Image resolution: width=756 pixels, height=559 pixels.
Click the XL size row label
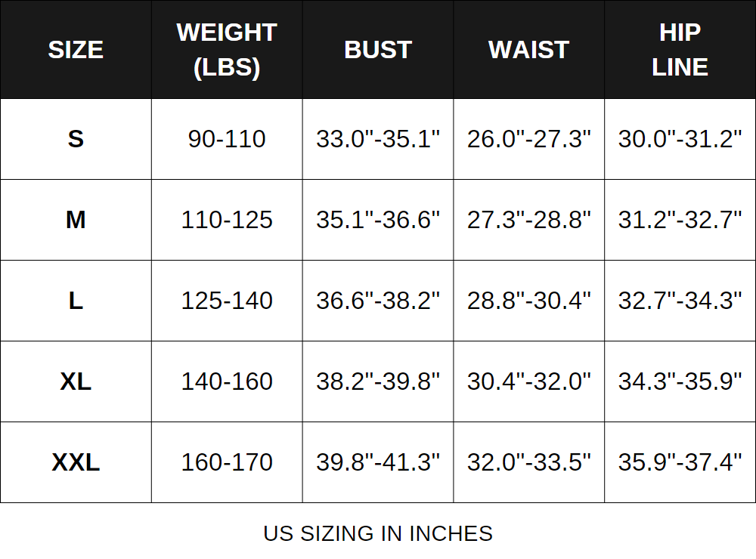(x=76, y=381)
